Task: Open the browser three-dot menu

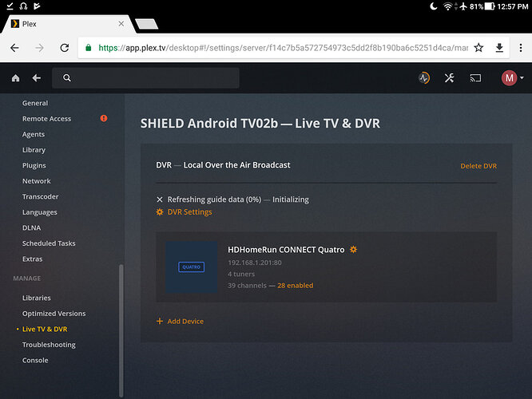Action: pos(521,48)
